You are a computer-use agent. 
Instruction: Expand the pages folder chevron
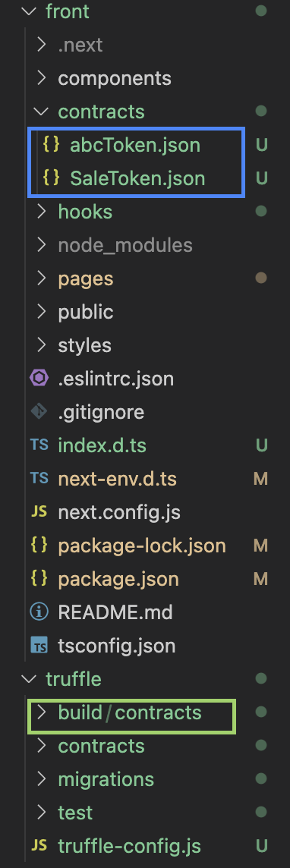42,278
